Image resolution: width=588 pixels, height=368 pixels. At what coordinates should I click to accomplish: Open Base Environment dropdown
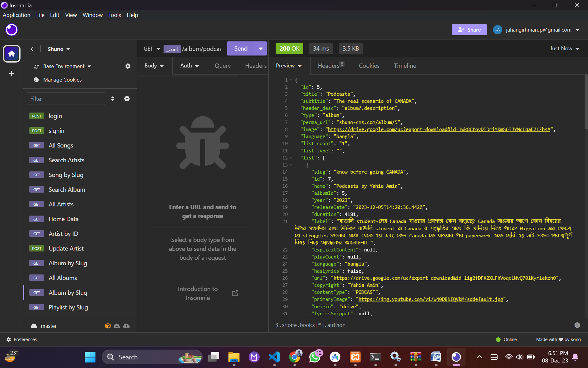(x=67, y=66)
